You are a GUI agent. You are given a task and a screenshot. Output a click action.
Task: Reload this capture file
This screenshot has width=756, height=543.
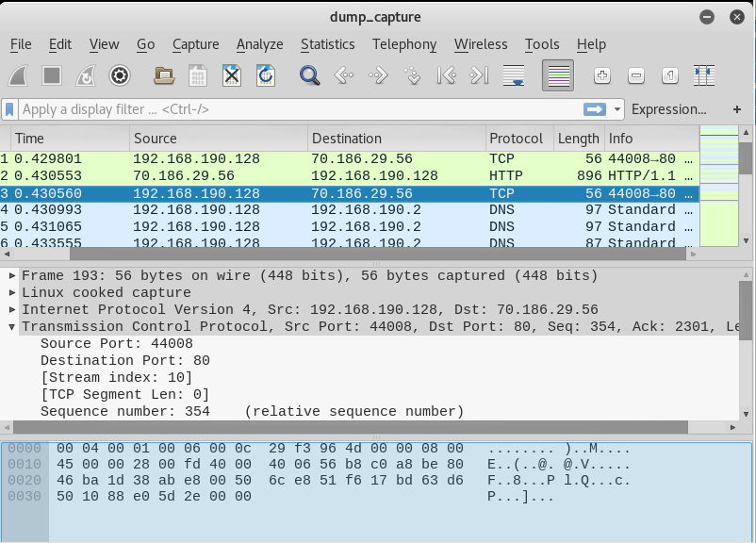pos(265,75)
